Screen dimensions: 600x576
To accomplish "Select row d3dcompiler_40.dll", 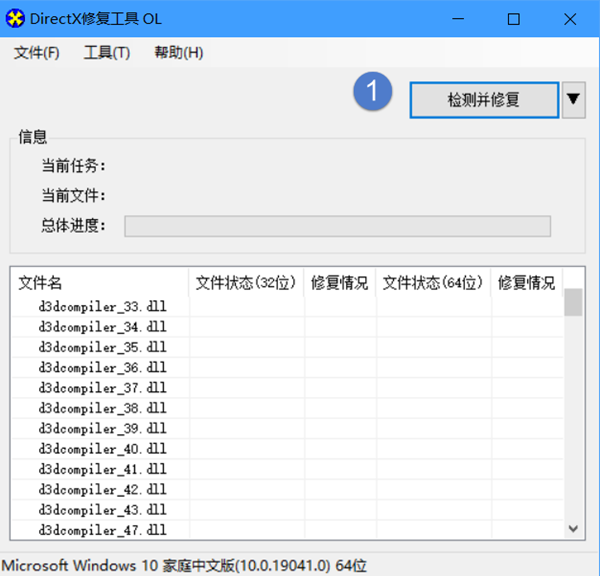I will click(x=287, y=449).
